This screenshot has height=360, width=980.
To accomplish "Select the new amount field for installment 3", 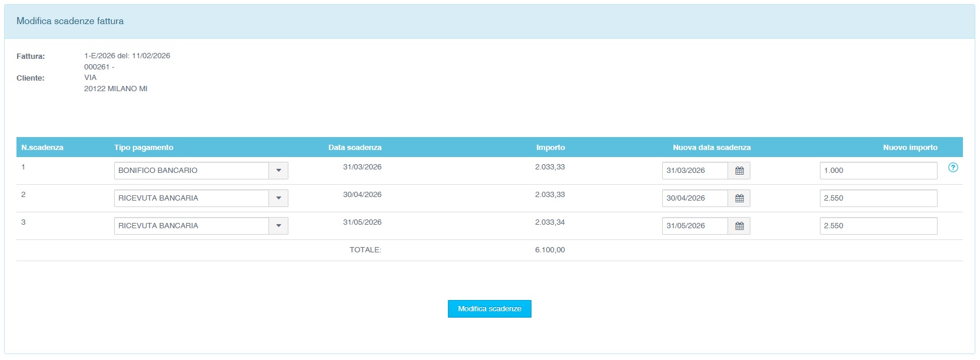I will 878,226.
